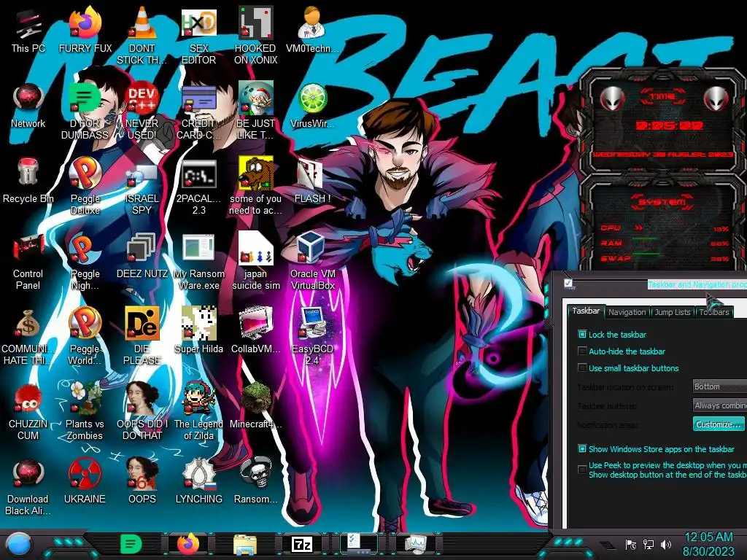Open the Minecraft4... block icon

point(255,405)
